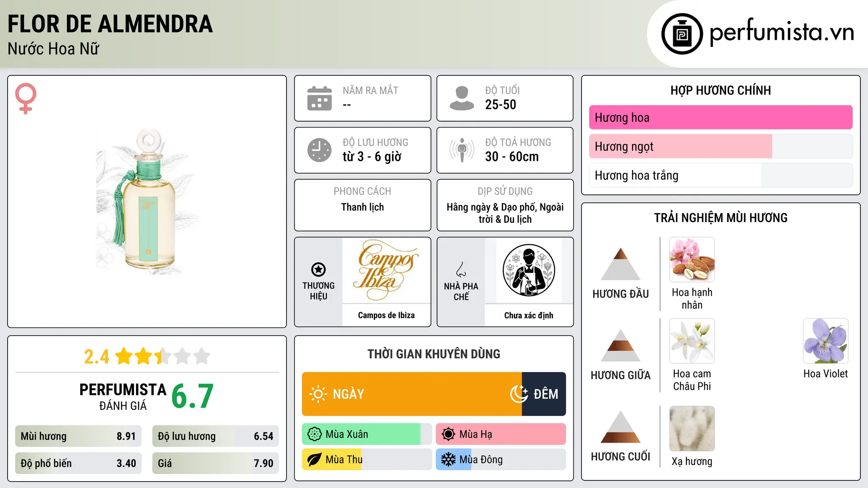Screen dimensions: 868x488
Task: Click the pink Hương hoa accord bar
Action: 721,117
